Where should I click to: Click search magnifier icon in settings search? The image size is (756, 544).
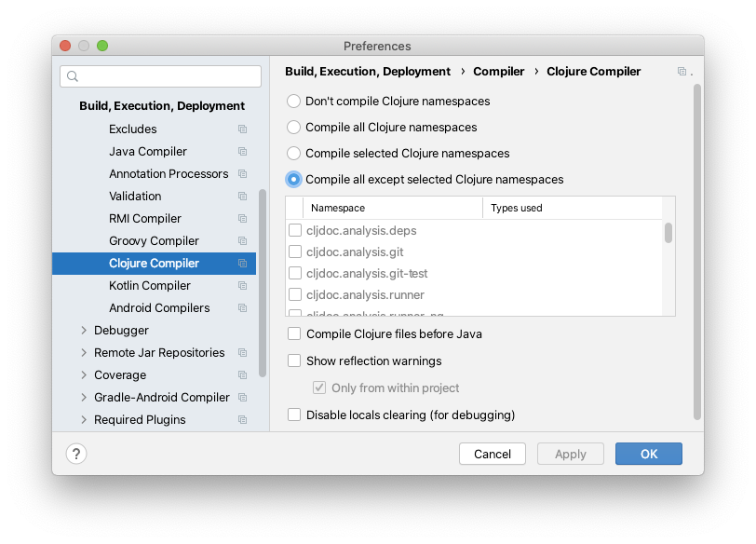(73, 76)
